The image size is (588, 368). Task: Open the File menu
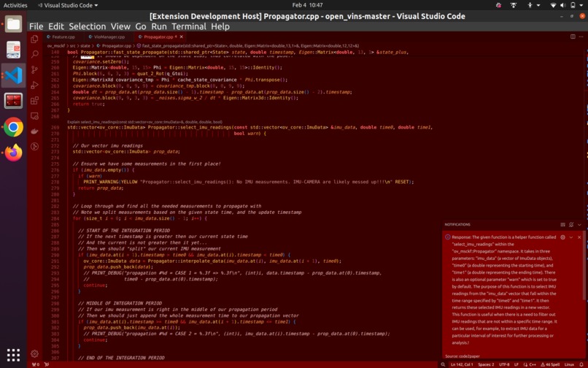[36, 26]
